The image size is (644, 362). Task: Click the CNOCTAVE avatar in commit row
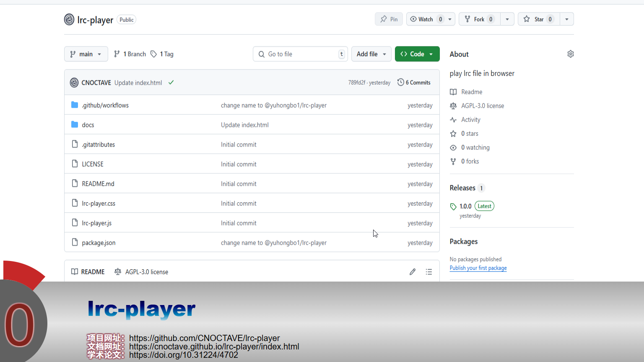(x=74, y=83)
